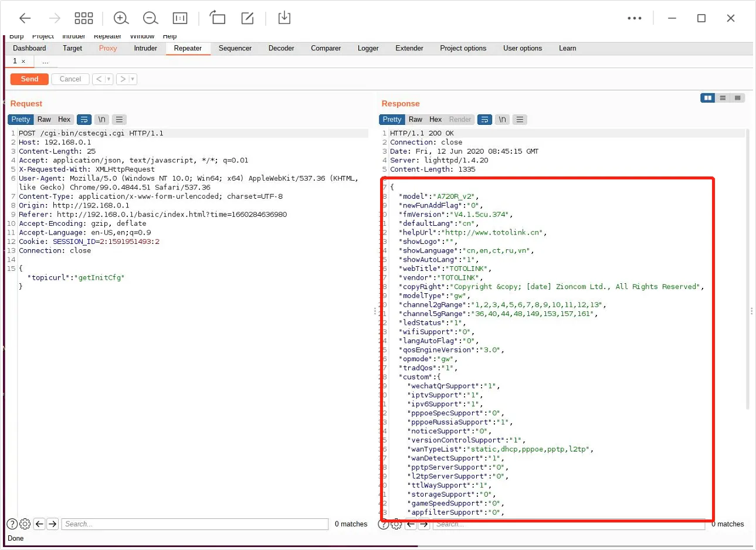The width and height of the screenshot is (756, 550).
Task: Click the getInitCfg value in request body
Action: coord(101,278)
